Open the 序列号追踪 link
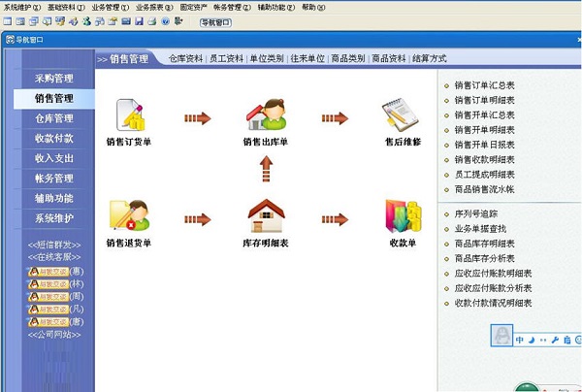The width and height of the screenshot is (582, 392). (x=477, y=212)
